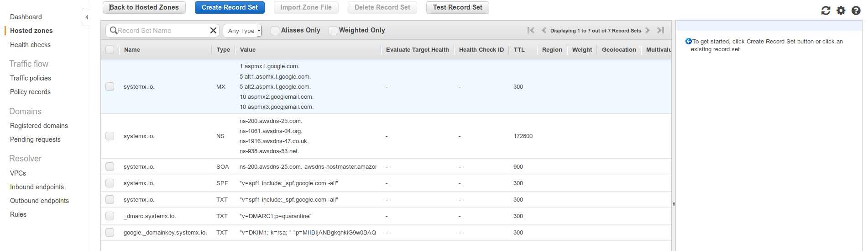Refresh the record set list
This screenshot has height=251, width=868.
tap(826, 11)
